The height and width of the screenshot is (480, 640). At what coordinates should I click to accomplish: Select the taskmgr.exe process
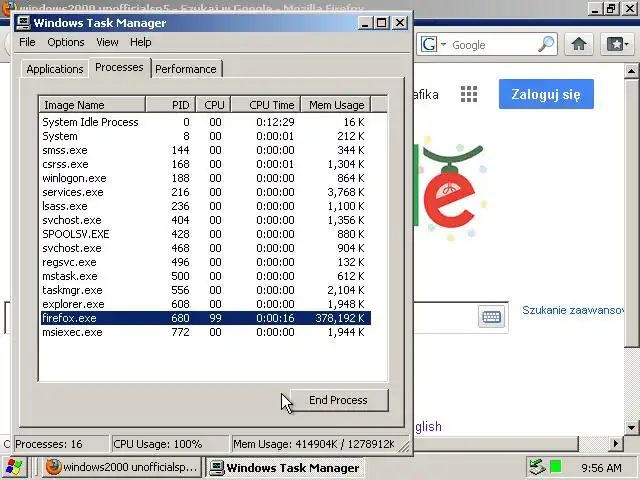tap(206, 290)
